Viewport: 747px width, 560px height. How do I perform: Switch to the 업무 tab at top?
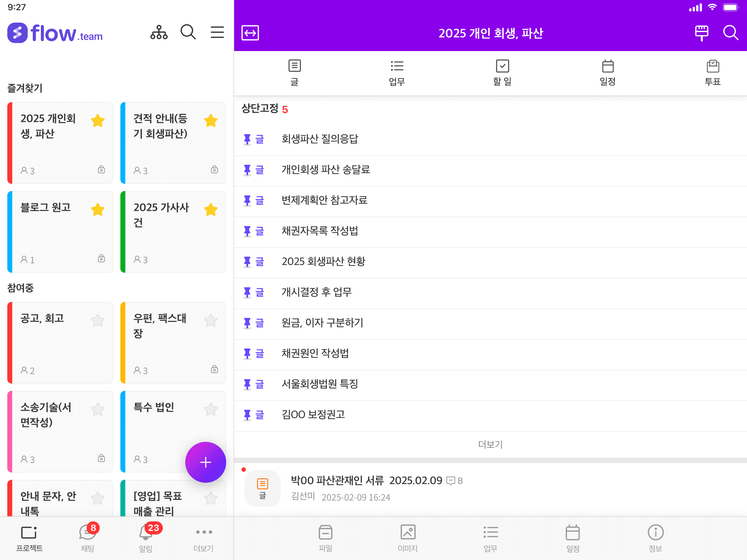click(x=397, y=73)
